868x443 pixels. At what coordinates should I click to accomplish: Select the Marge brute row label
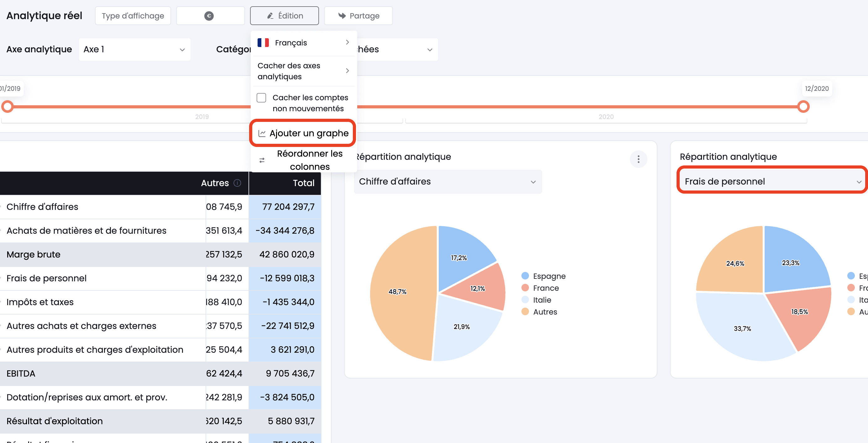[33, 254]
